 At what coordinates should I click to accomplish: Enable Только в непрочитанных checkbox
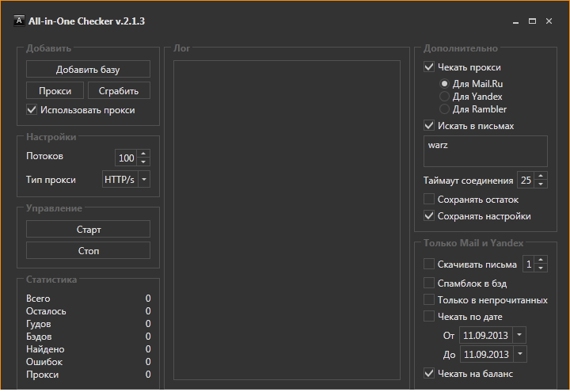tap(429, 299)
